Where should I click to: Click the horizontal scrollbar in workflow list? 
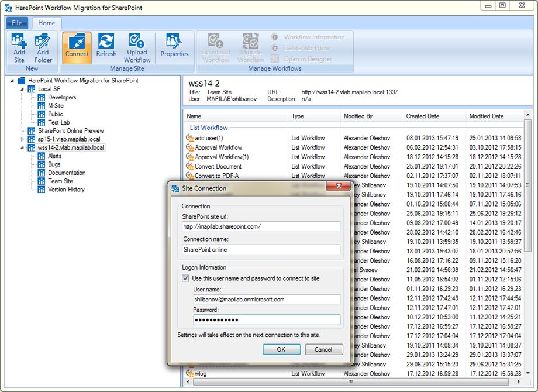(350, 381)
